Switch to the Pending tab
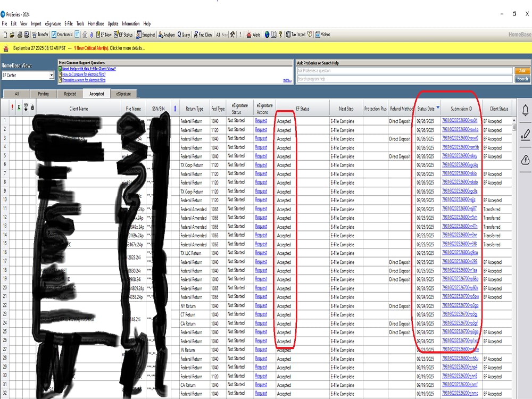The height and width of the screenshot is (399, 532). click(x=43, y=94)
